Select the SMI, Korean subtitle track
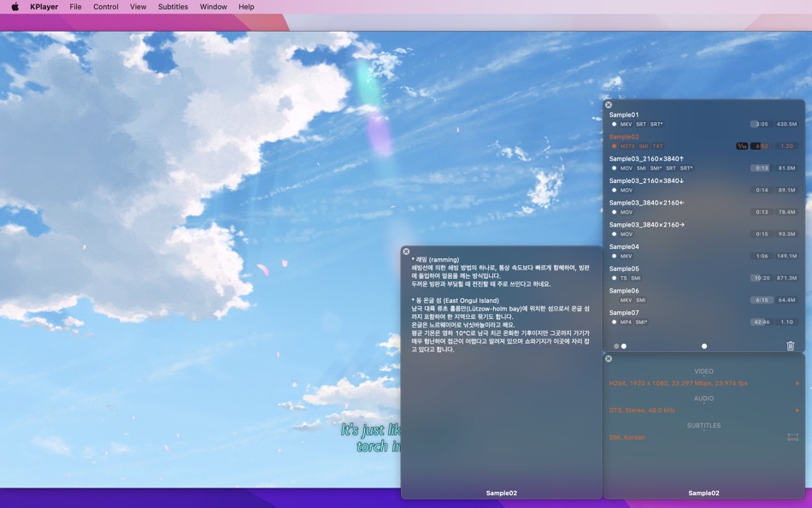 click(x=627, y=438)
